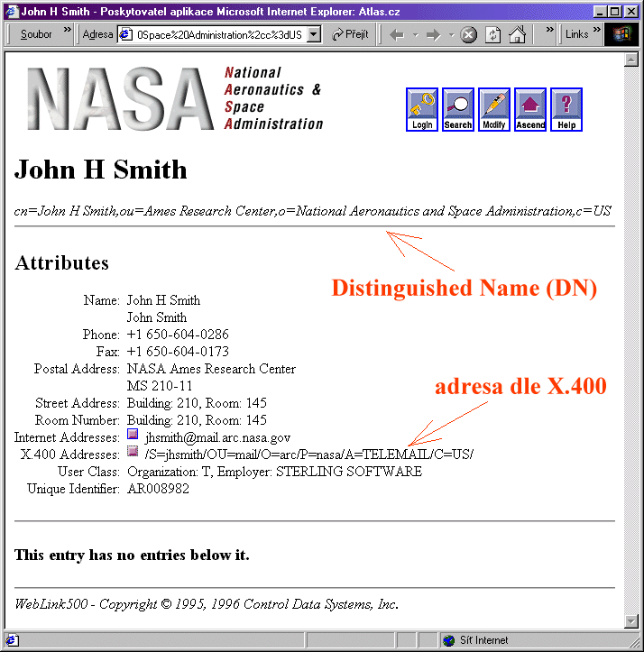644x652 pixels.
Task: Minimize the Internet Explorer window
Action: (x=600, y=11)
